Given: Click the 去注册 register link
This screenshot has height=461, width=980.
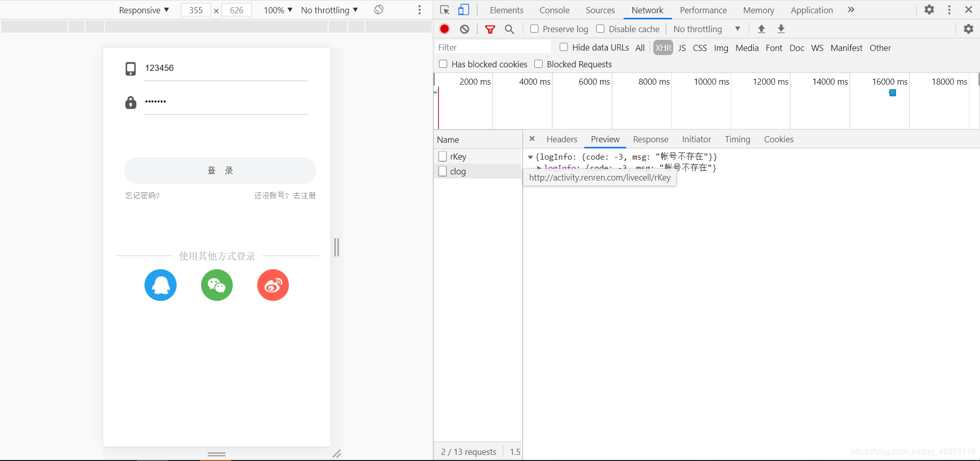Looking at the screenshot, I should [304, 195].
